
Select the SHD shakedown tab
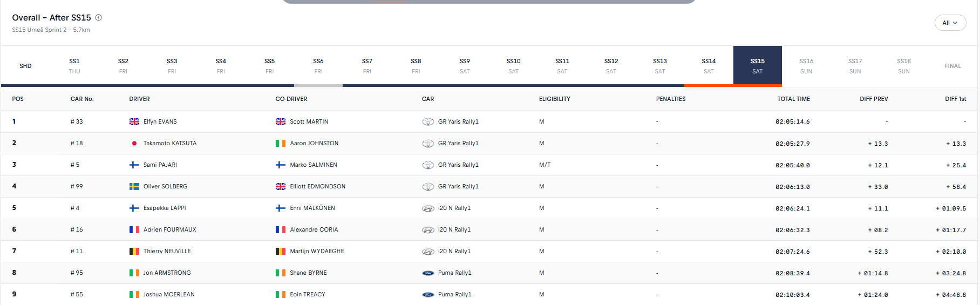tap(25, 66)
